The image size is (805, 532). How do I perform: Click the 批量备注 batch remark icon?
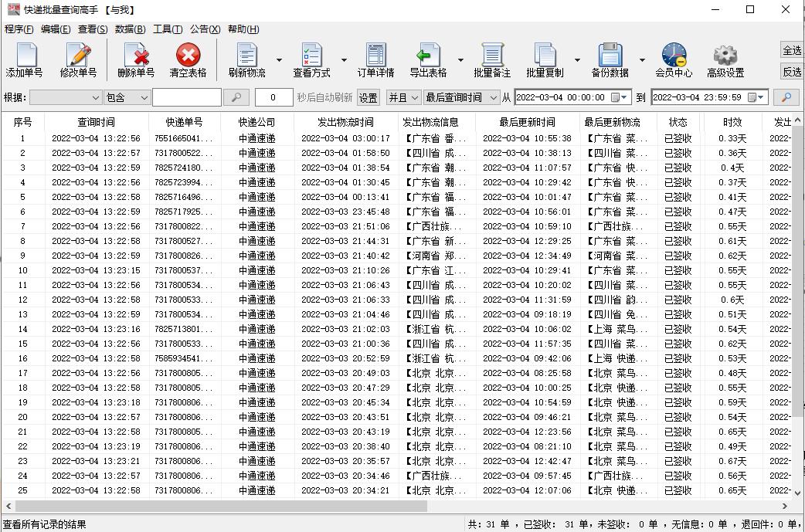pyautogui.click(x=493, y=59)
